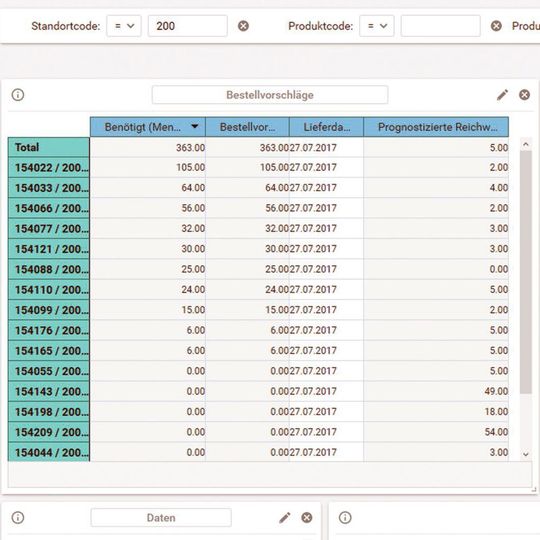Click the 105.00 Benötigt cell of row 154022
This screenshot has width=540, height=540.
point(148,168)
